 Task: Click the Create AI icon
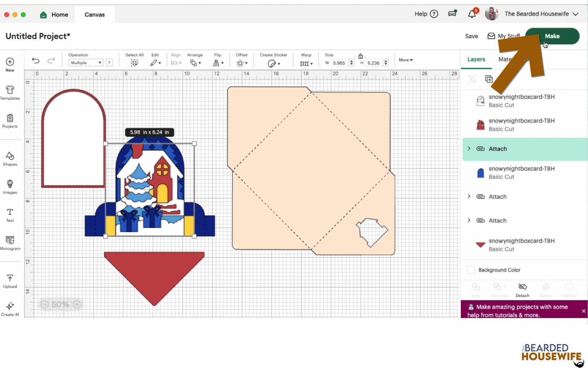pyautogui.click(x=10, y=309)
